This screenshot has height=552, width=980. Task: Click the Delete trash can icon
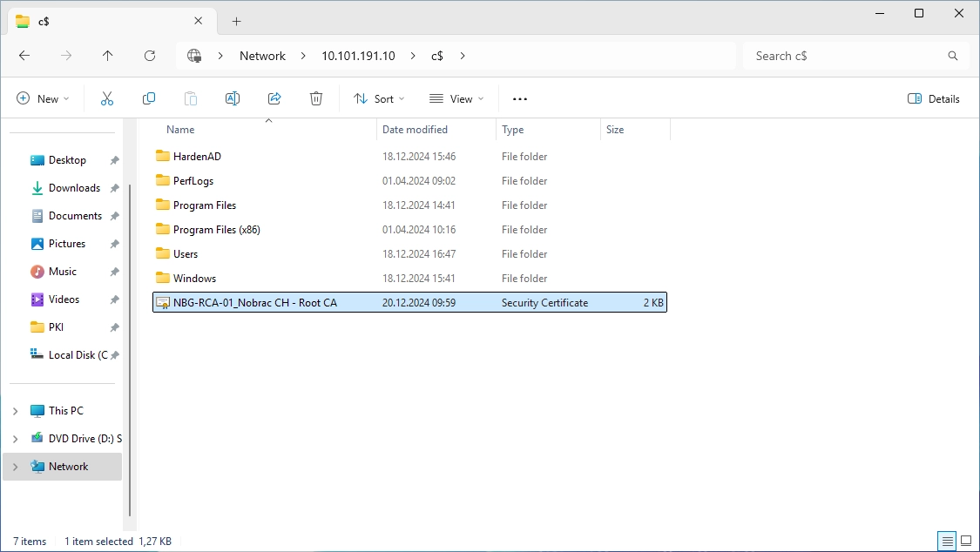pos(316,98)
